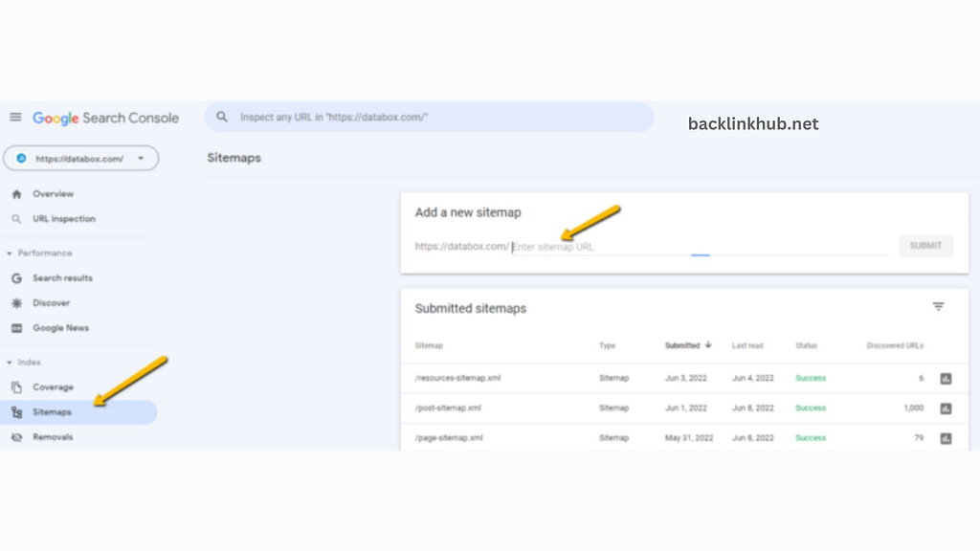Screen dimensions: 980x551
Task: Open the filter icon on Submitted sitemaps
Action: [938, 306]
